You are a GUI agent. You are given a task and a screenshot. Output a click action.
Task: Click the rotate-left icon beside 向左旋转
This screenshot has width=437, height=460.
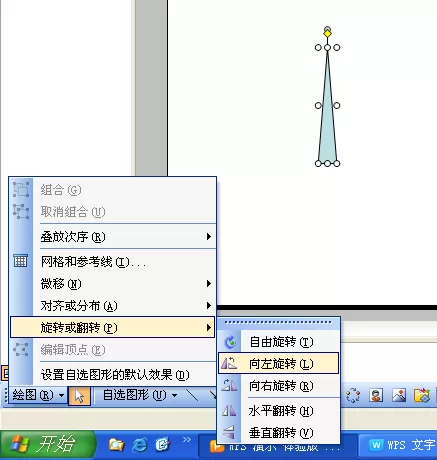point(229,363)
